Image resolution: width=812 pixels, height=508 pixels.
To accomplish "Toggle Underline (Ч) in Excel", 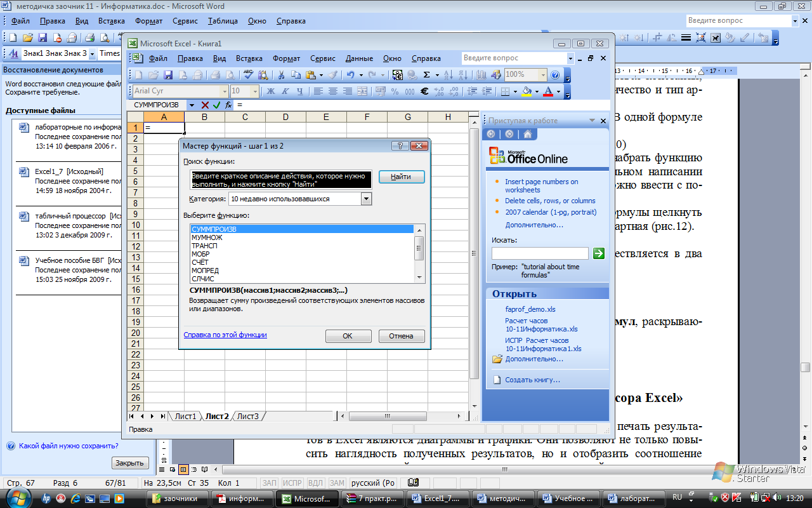I will pos(299,91).
